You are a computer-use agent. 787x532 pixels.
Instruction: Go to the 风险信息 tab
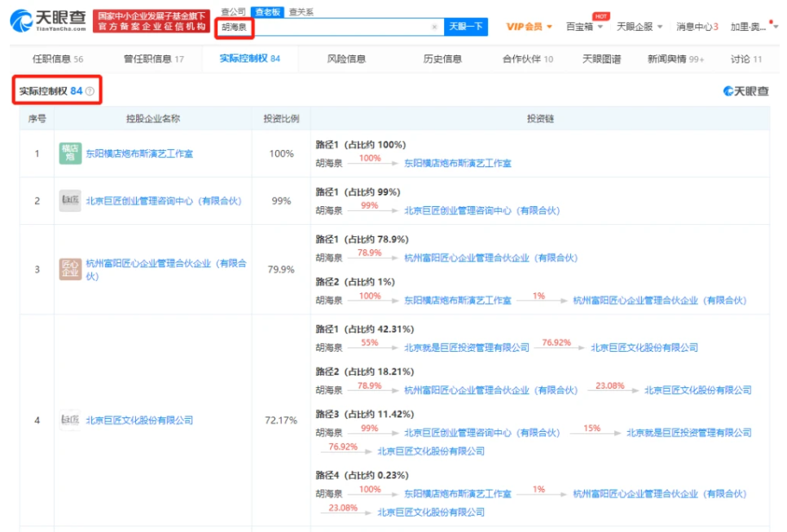pyautogui.click(x=346, y=59)
